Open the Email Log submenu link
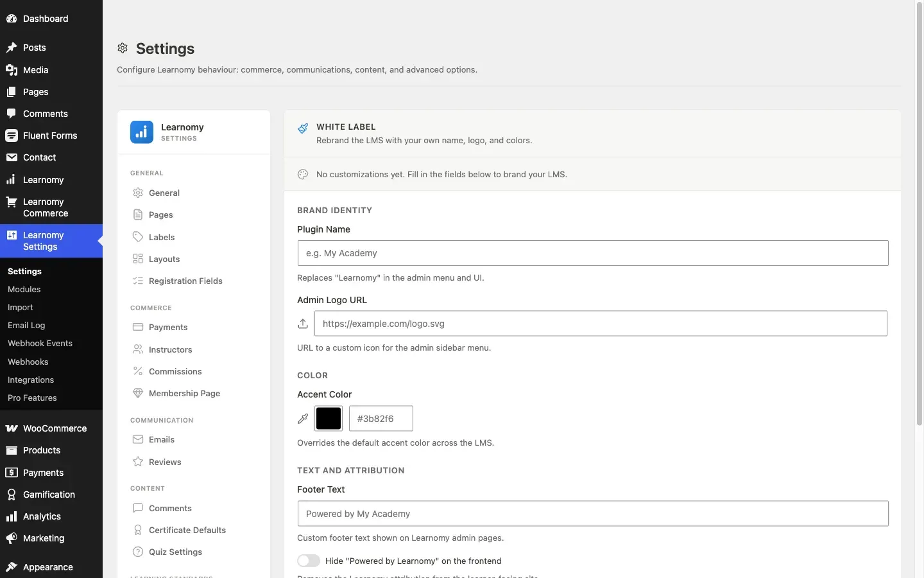 [x=26, y=325]
